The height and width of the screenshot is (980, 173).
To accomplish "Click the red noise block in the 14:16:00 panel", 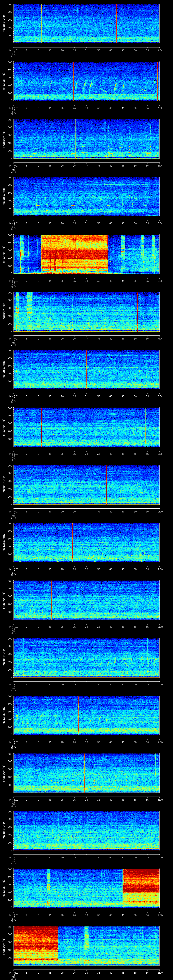I will (x=141, y=888).
